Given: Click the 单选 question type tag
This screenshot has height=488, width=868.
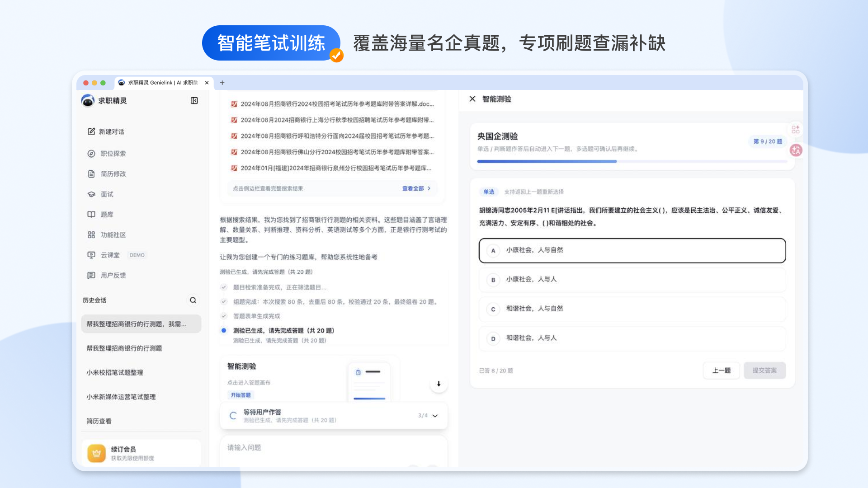Looking at the screenshot, I should click(489, 192).
